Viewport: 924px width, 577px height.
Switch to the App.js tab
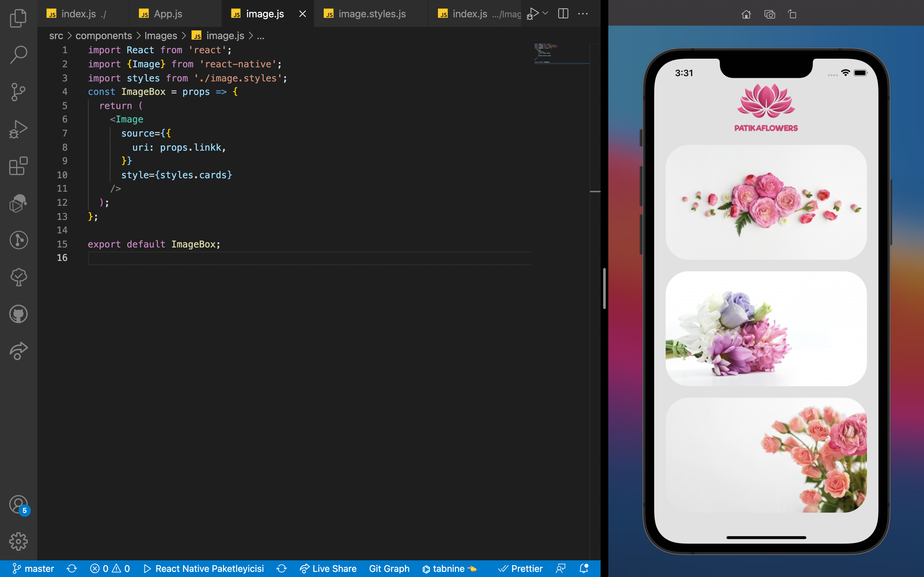tap(168, 13)
